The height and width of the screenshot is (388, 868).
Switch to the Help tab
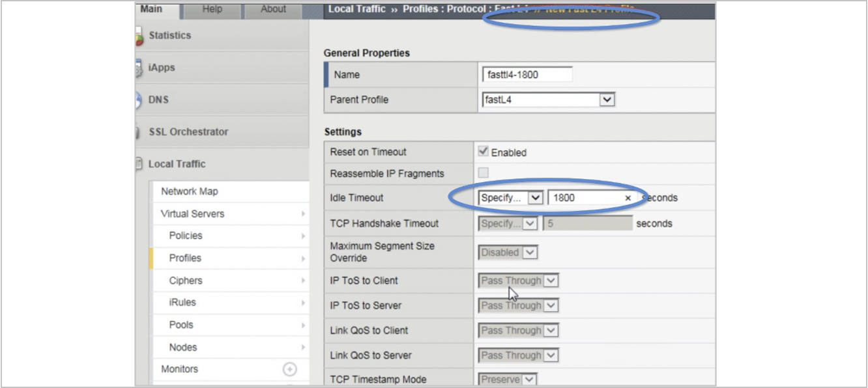coord(212,9)
